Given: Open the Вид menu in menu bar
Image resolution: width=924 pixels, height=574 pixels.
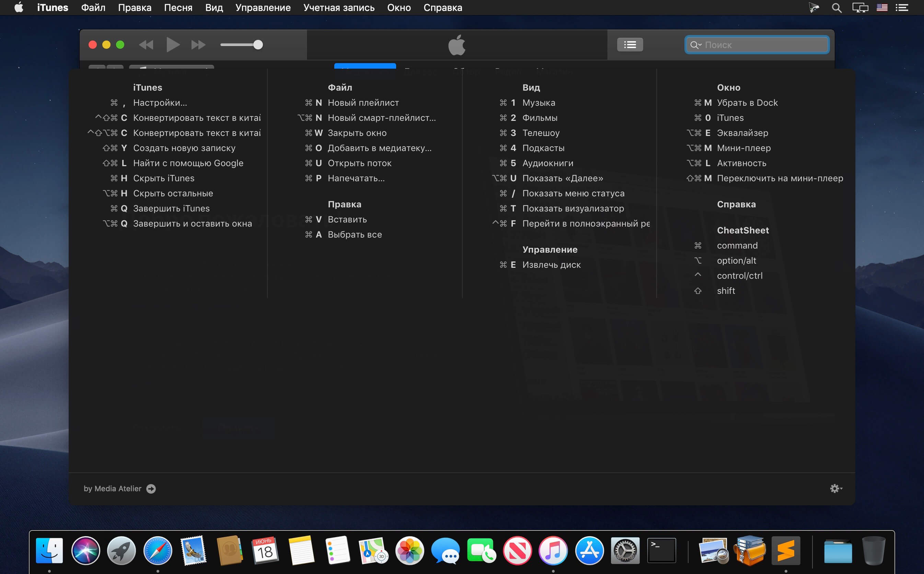Looking at the screenshot, I should tap(214, 8).
